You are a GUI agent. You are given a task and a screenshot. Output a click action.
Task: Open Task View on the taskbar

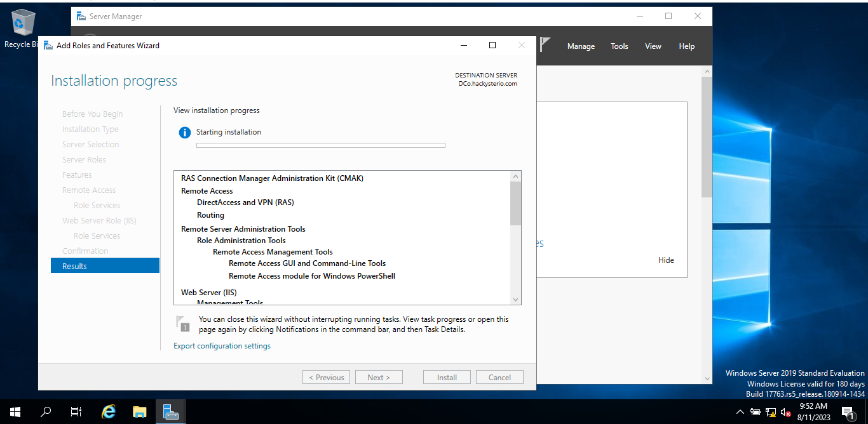[x=76, y=412]
